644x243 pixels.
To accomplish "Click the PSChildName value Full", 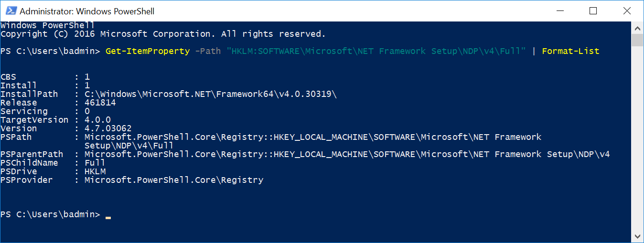I will [95, 163].
